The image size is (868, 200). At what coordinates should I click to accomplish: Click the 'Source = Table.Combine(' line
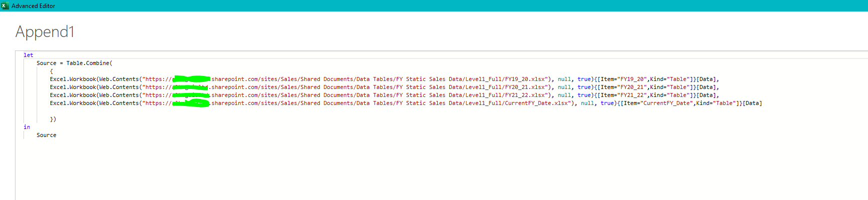coord(74,63)
